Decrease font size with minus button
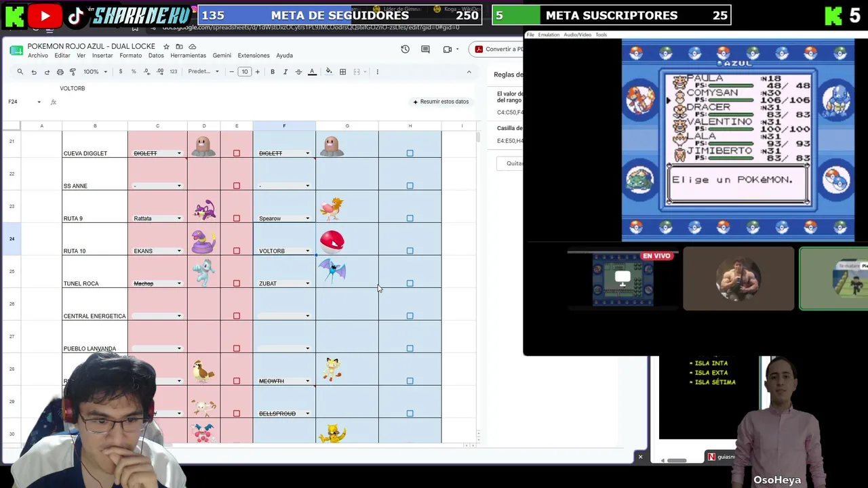Viewport: 868px width, 488px height. pos(232,72)
